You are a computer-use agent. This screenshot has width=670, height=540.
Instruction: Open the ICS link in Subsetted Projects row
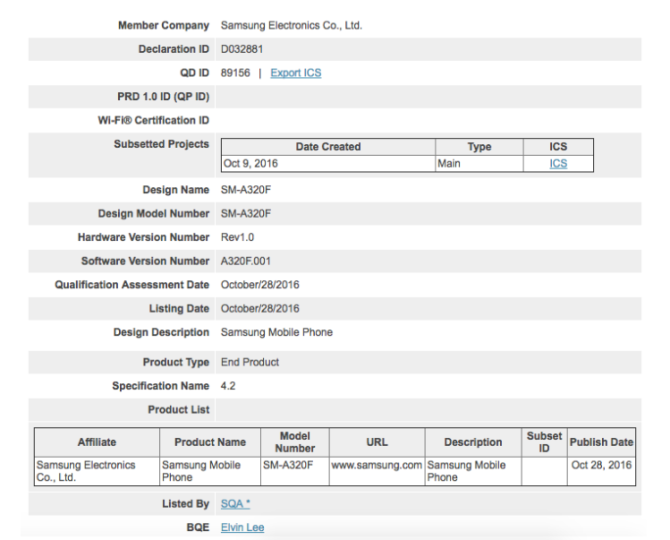(557, 163)
